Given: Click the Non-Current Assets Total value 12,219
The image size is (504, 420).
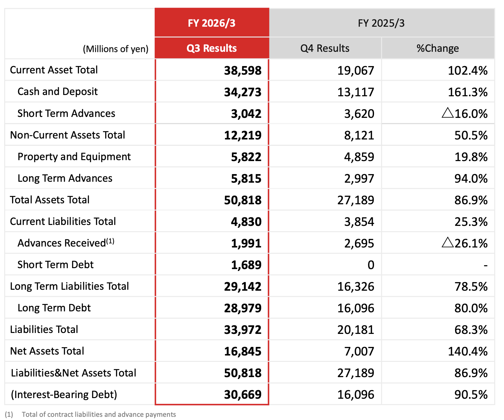Looking at the screenshot, I should tap(242, 135).
